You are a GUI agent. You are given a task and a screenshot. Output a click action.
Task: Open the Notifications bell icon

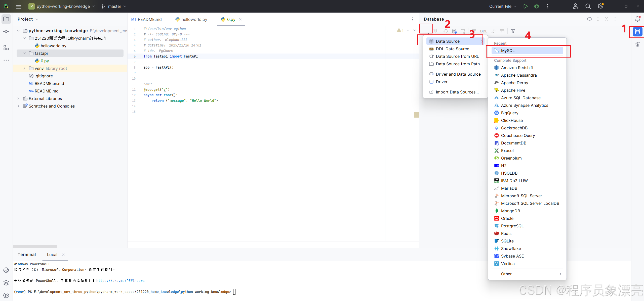(637, 19)
